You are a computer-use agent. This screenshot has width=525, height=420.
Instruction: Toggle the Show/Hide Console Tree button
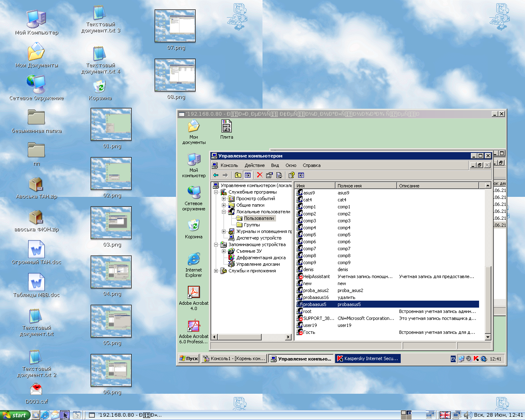pyautogui.click(x=248, y=175)
